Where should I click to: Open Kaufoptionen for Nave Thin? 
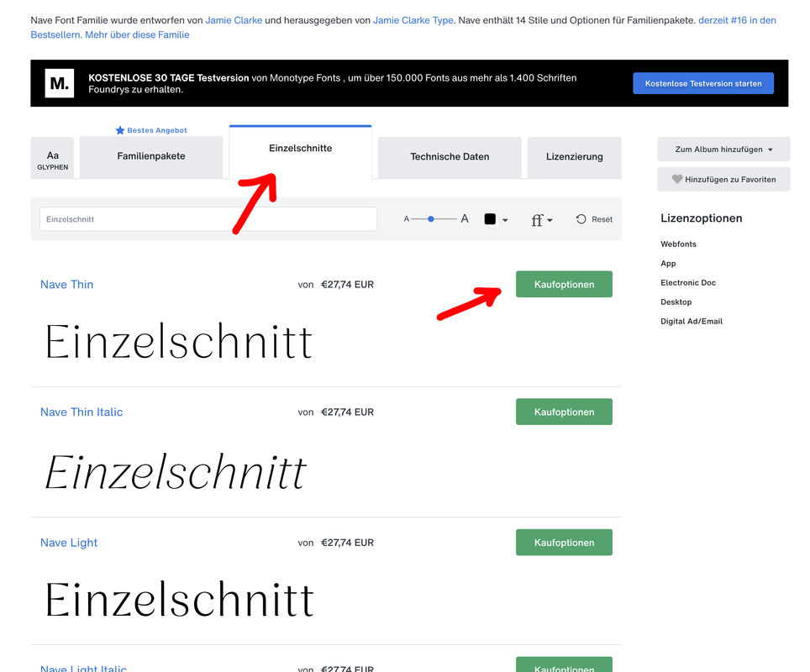pos(564,284)
